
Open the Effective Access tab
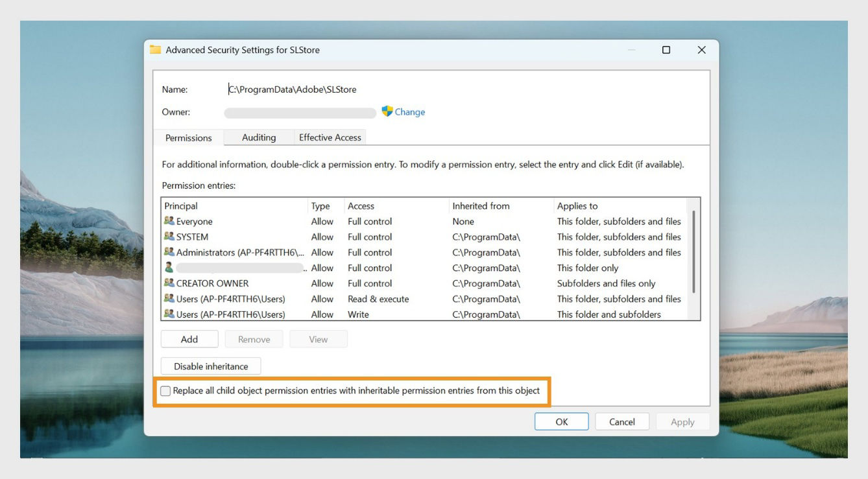(x=330, y=137)
